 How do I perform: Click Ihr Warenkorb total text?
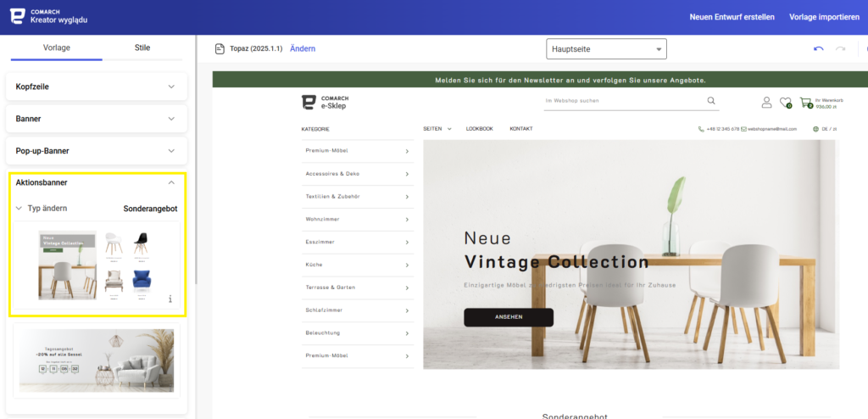point(829,103)
